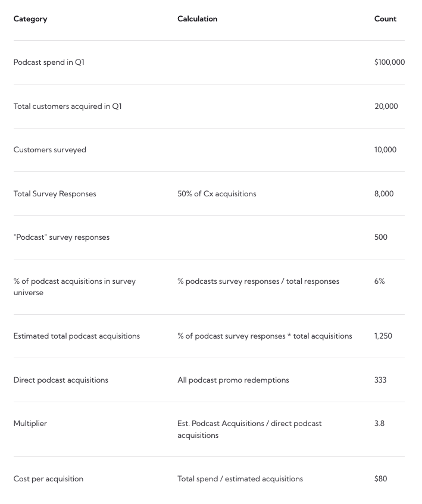Click the $100,000 spend value
The width and height of the screenshot is (422, 504).
(389, 62)
